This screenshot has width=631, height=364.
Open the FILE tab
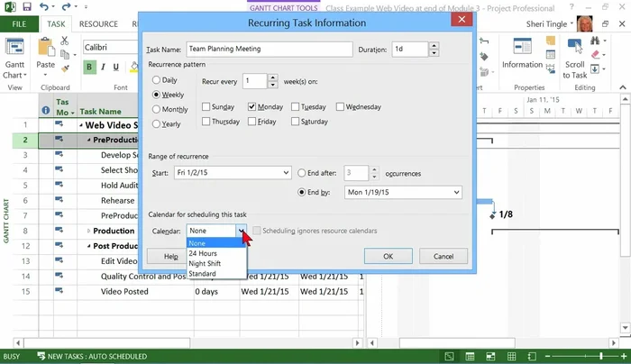[19, 23]
